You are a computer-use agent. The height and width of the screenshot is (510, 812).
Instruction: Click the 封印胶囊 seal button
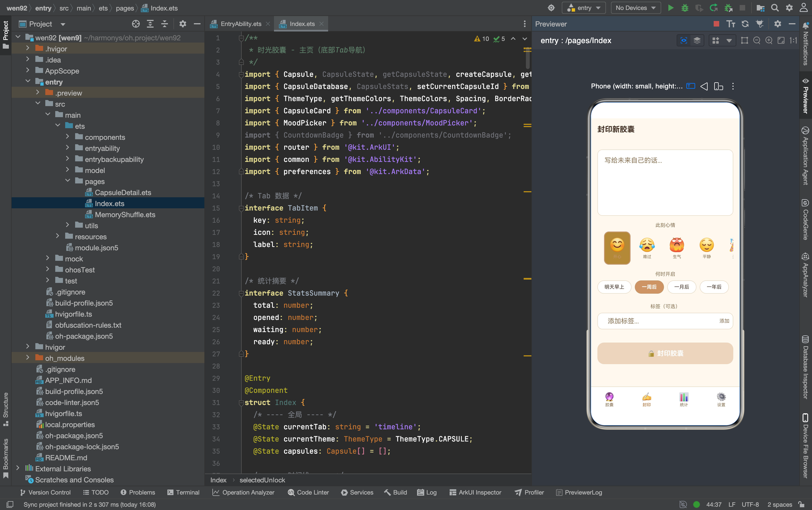pyautogui.click(x=665, y=353)
